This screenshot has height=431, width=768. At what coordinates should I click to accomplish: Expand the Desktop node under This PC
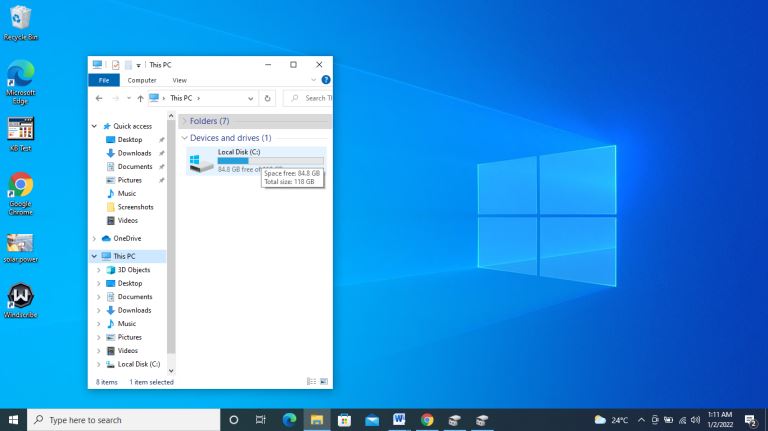coord(98,284)
